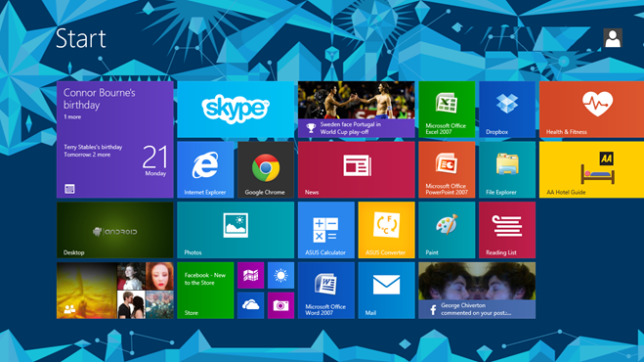Launch the Dropbox tile
644x362 pixels.
click(x=507, y=110)
